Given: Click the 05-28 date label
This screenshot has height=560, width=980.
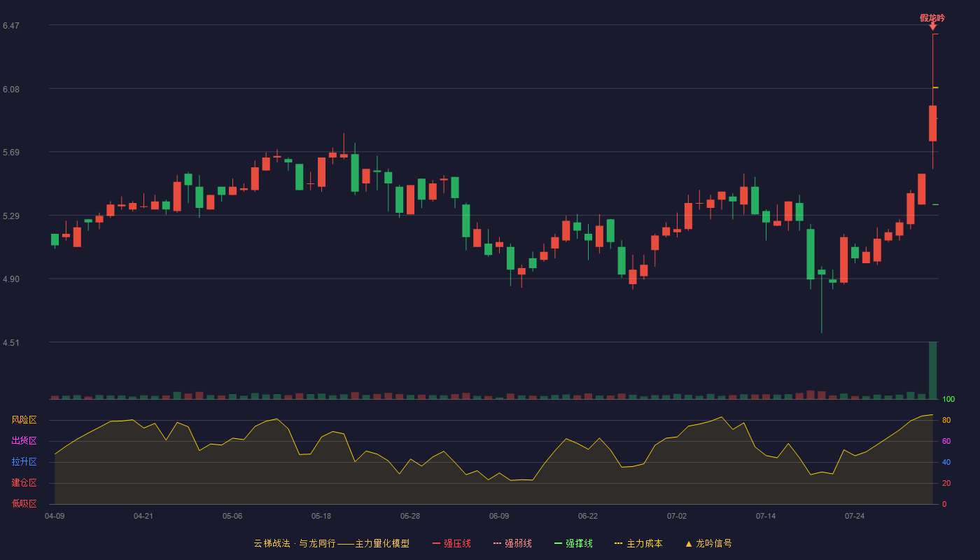Looking at the screenshot, I should point(410,516).
